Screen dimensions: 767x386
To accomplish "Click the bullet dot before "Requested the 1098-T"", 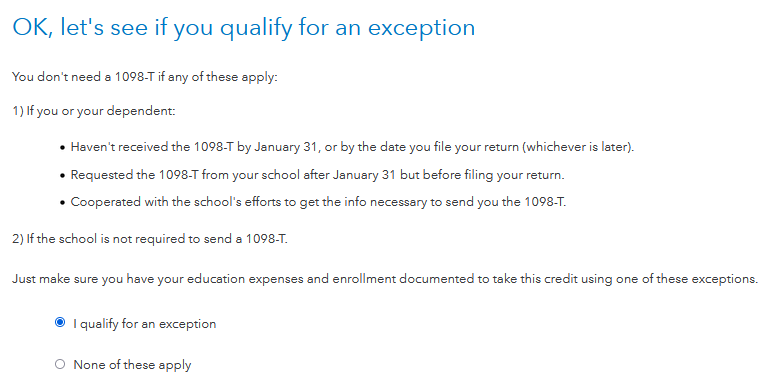I will click(62, 176).
